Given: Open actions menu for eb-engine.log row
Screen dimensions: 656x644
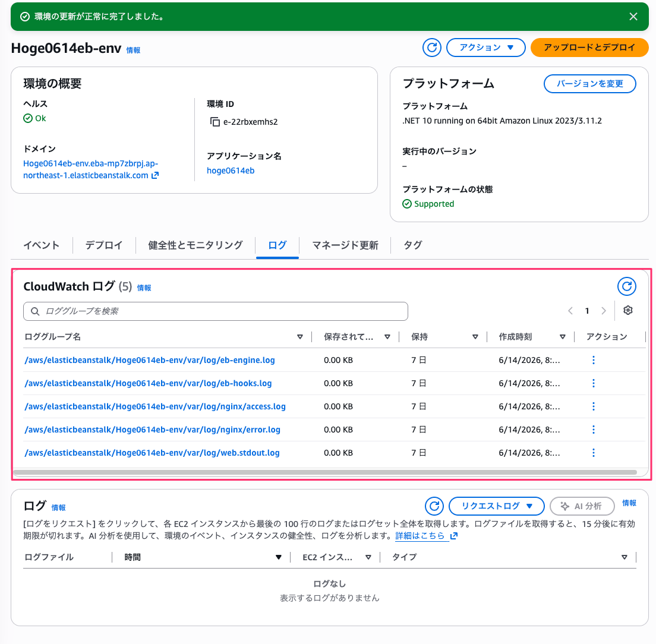Looking at the screenshot, I should pos(593,360).
